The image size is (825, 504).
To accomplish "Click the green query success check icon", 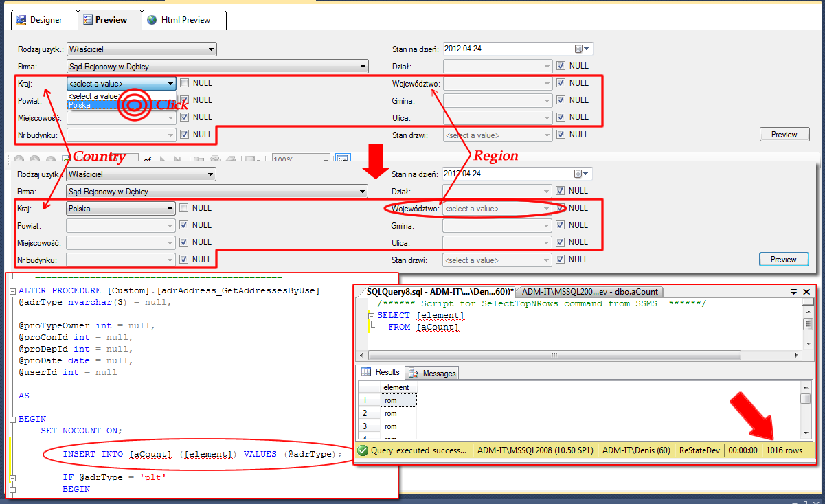I will tap(362, 450).
